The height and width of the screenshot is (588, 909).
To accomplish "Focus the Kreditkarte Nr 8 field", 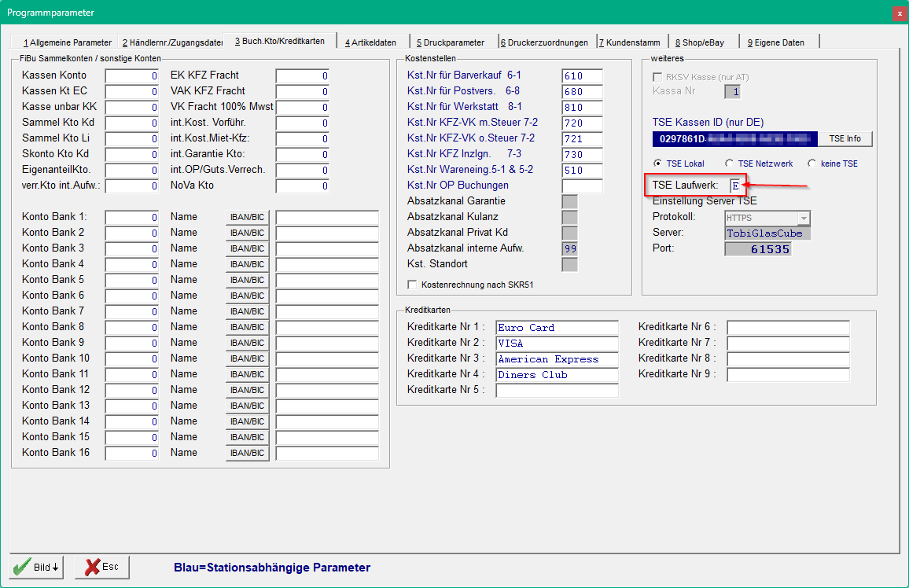I will tap(789, 359).
